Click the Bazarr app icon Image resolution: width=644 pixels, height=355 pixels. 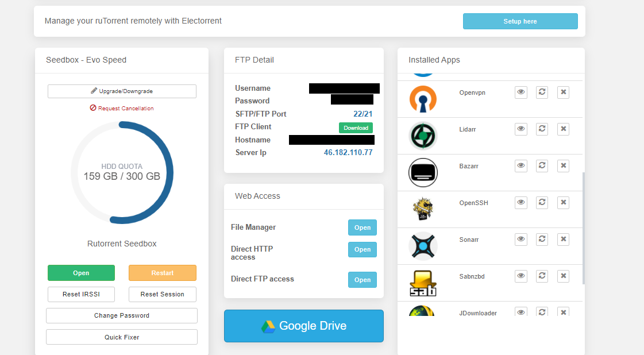click(423, 172)
